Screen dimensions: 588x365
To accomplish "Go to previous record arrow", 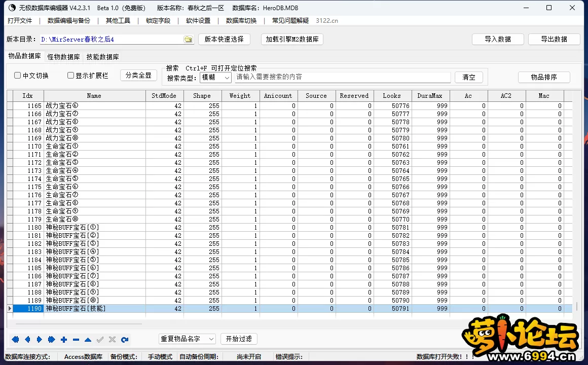I will [27, 340].
